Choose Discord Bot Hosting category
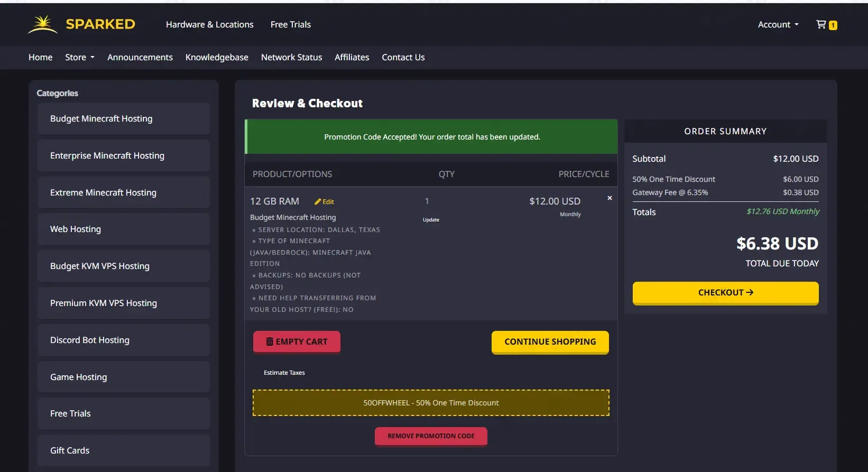 [x=124, y=340]
